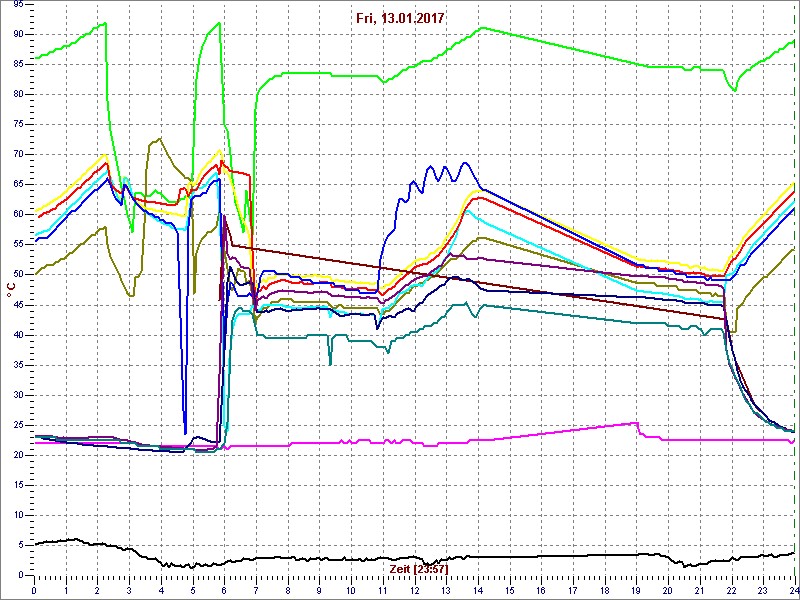Click temperature axis value 70
800x600 pixels.
[x=18, y=155]
